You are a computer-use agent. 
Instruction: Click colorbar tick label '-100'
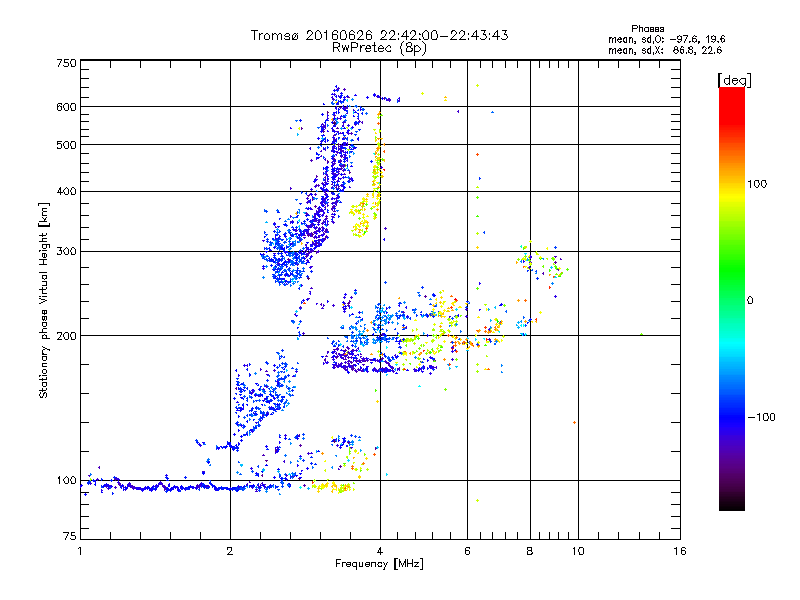[x=761, y=417]
